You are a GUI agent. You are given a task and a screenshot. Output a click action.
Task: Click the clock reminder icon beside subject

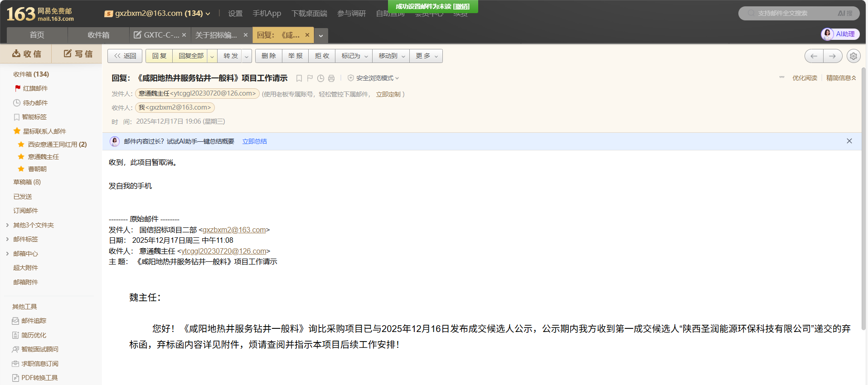320,78
